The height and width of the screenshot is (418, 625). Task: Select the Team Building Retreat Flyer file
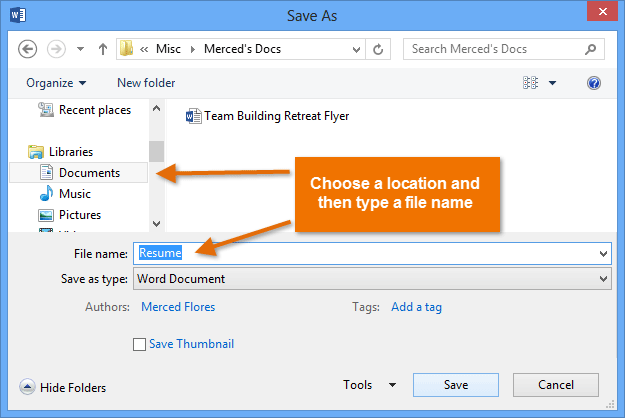click(x=267, y=116)
